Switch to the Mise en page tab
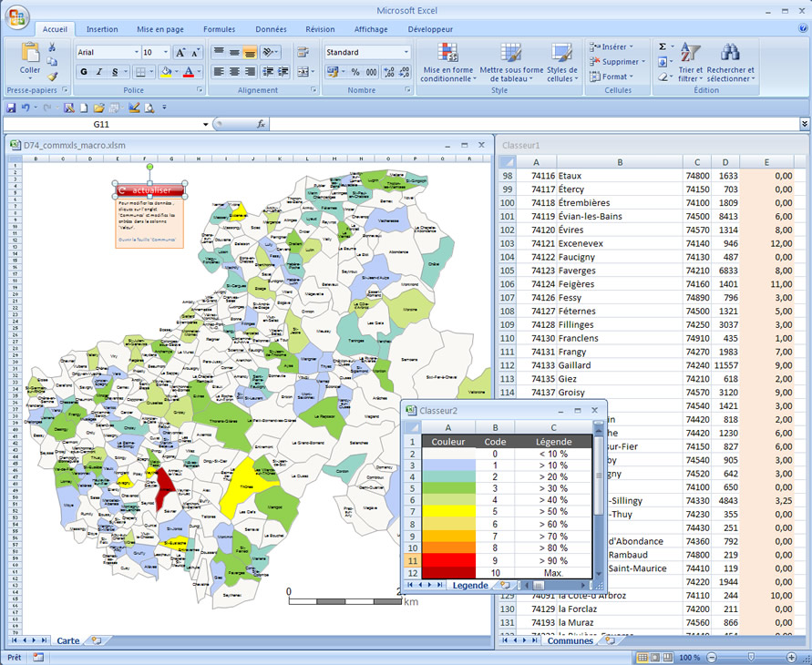Image resolution: width=812 pixels, height=665 pixels. (160, 29)
